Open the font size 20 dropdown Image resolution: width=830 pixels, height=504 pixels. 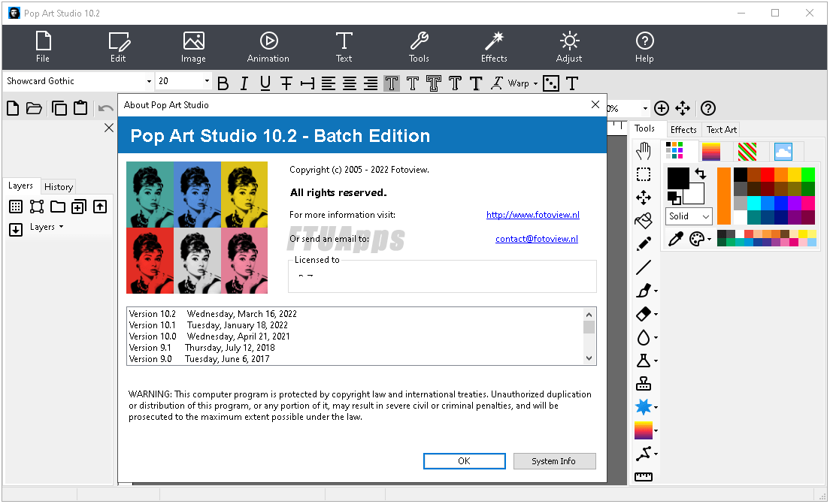point(207,81)
